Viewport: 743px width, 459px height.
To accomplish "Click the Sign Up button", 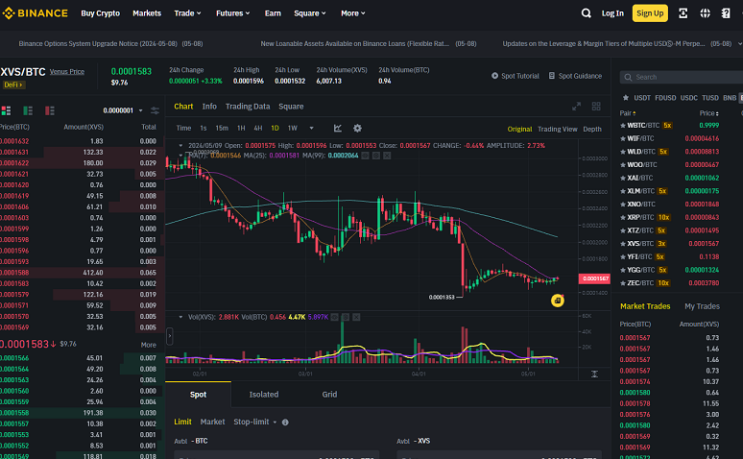I will pos(650,13).
